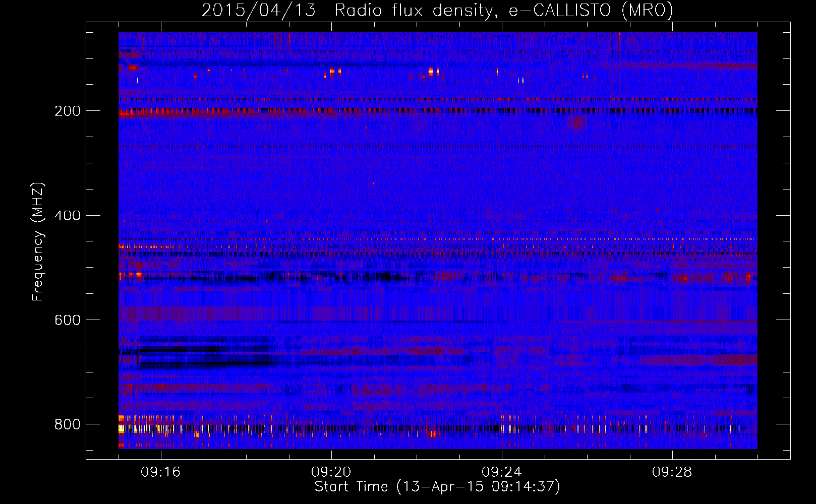Viewport: 816px width, 504px height.
Task: Click the 09:28 time tick label
Action: 672,472
